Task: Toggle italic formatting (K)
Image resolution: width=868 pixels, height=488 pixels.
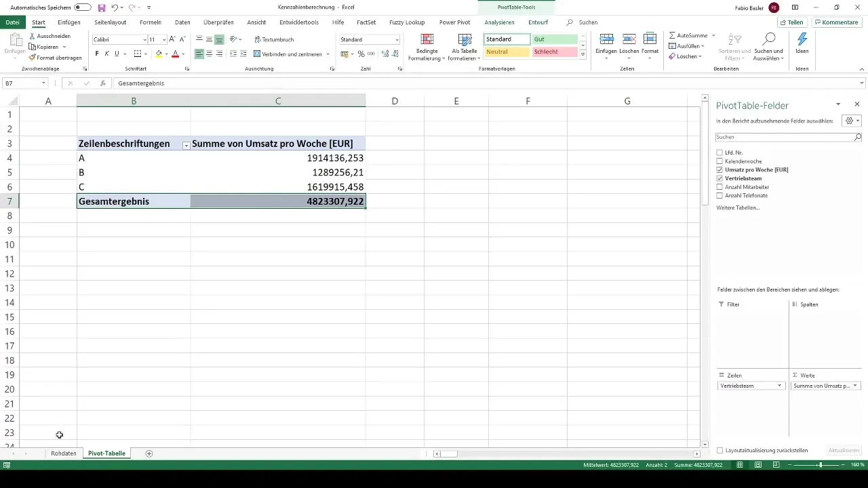Action: [107, 54]
